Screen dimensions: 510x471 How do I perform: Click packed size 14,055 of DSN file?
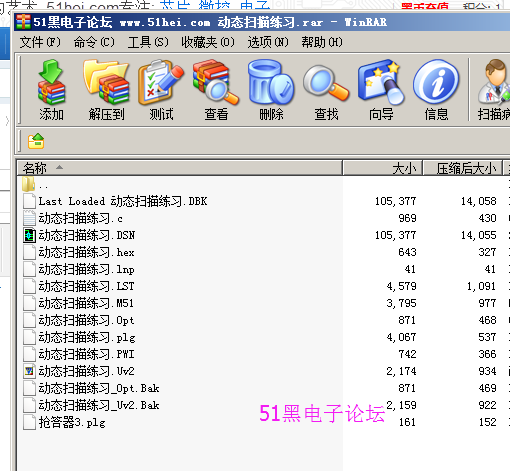tap(479, 235)
